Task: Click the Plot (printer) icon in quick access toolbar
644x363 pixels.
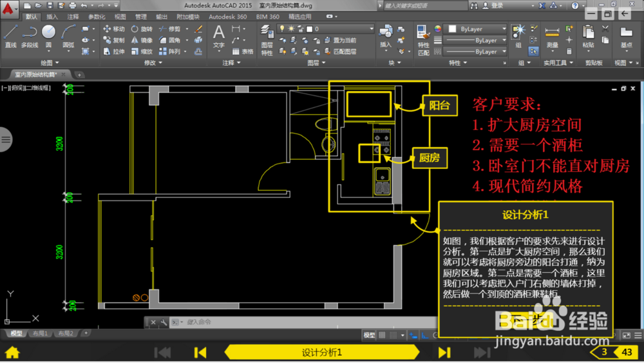Action: pyautogui.click(x=73, y=5)
